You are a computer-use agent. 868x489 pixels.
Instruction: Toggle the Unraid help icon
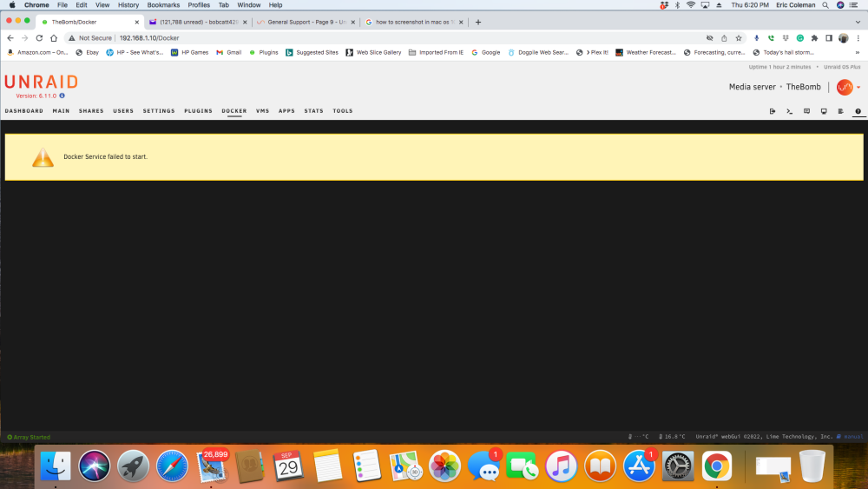click(x=858, y=111)
